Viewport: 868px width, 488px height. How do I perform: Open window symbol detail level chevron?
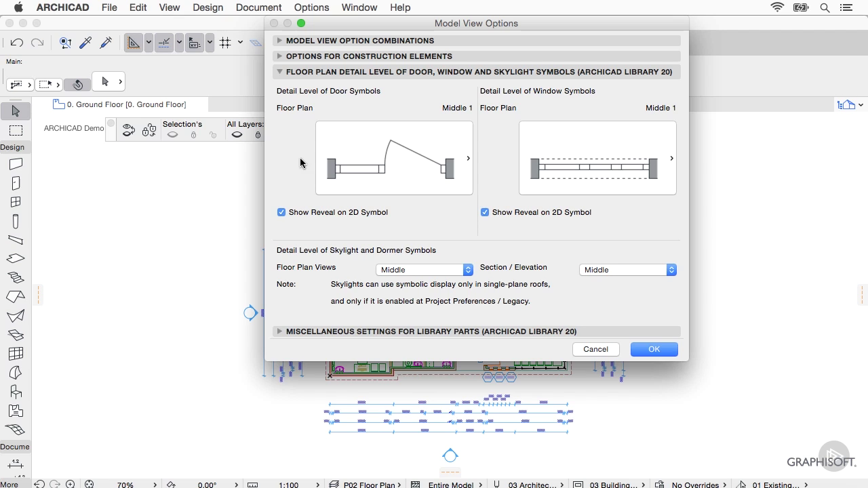click(671, 159)
